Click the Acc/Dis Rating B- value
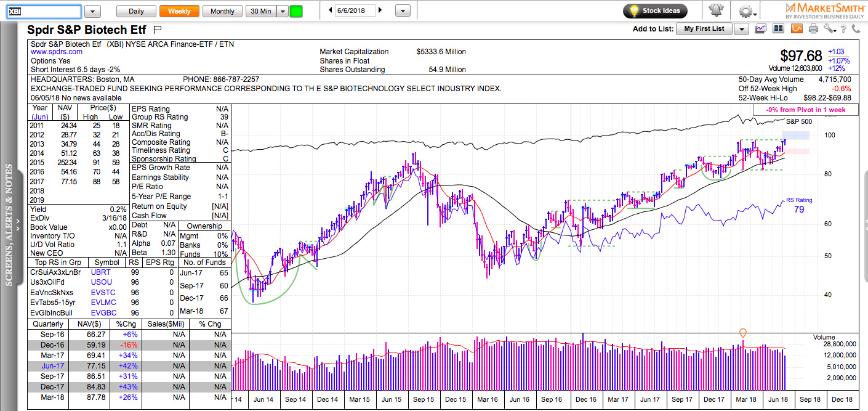 [x=225, y=134]
